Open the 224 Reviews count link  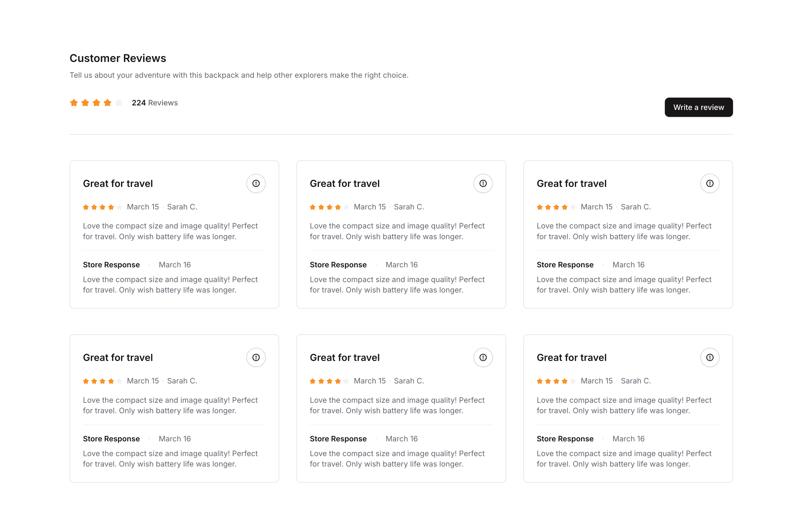click(155, 103)
